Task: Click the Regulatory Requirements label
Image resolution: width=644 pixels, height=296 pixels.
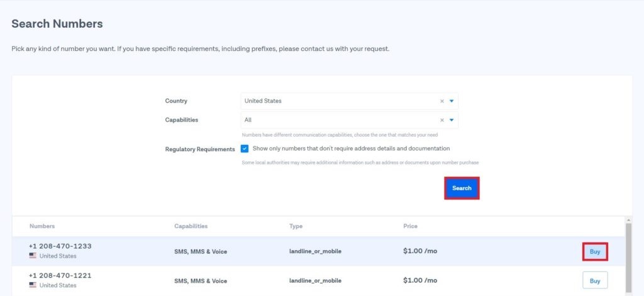Action: [200, 149]
